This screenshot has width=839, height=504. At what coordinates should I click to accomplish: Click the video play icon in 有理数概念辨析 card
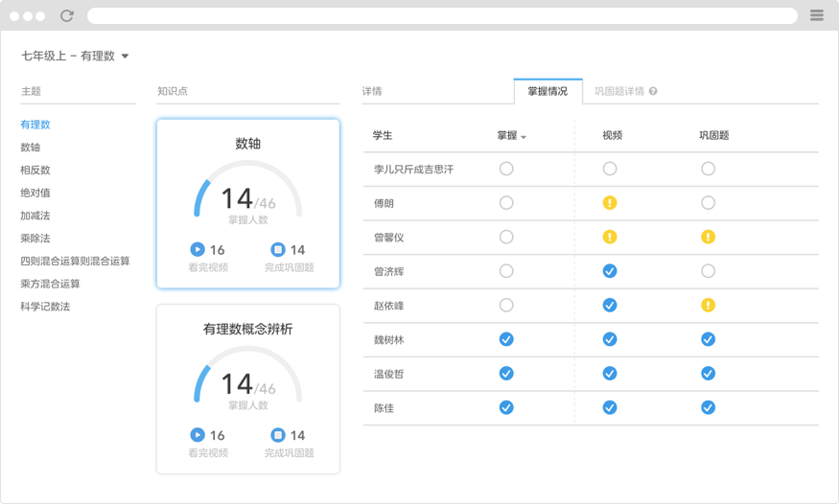[198, 435]
